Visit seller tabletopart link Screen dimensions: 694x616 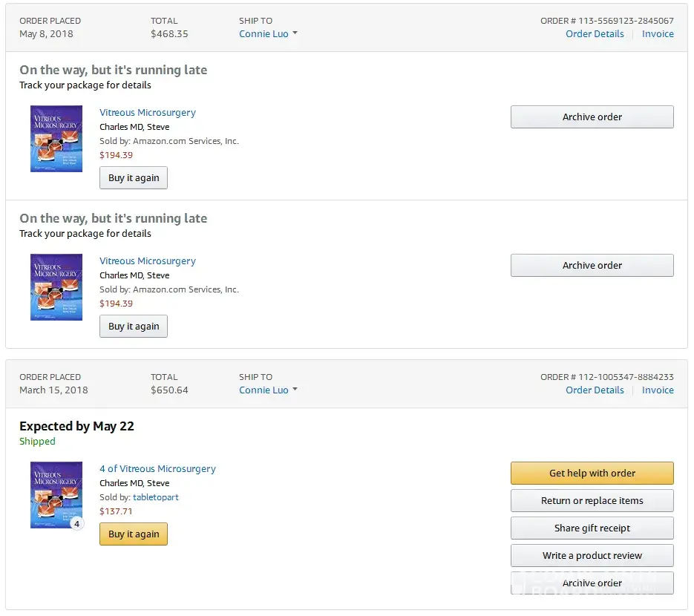[156, 497]
